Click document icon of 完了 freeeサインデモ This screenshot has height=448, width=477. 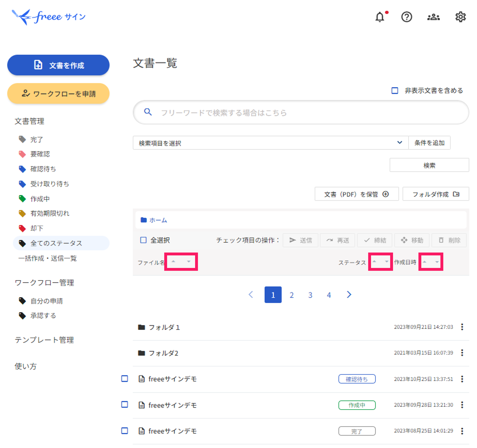(x=141, y=431)
